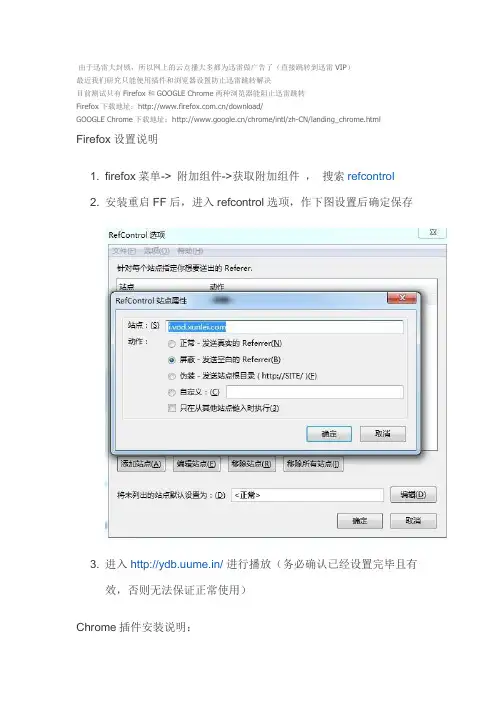Click the default setting field showing <正常>
This screenshot has width=496, height=702.
pos(307,495)
